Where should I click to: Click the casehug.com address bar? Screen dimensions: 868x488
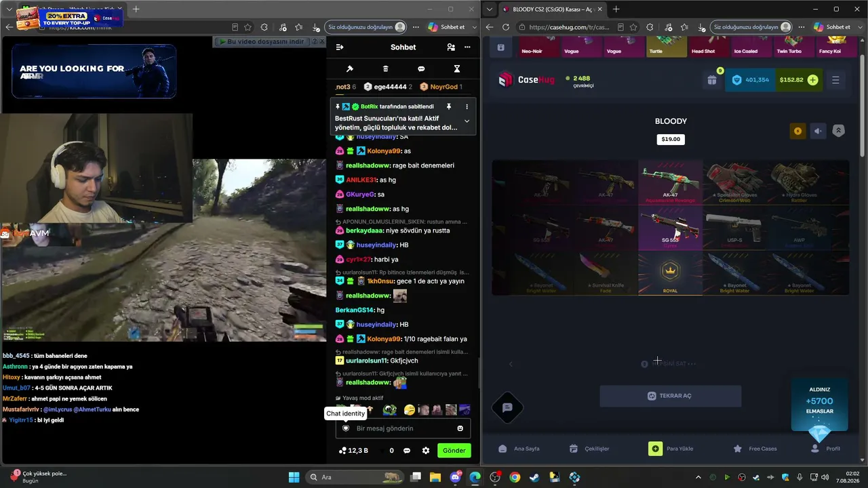[568, 27]
